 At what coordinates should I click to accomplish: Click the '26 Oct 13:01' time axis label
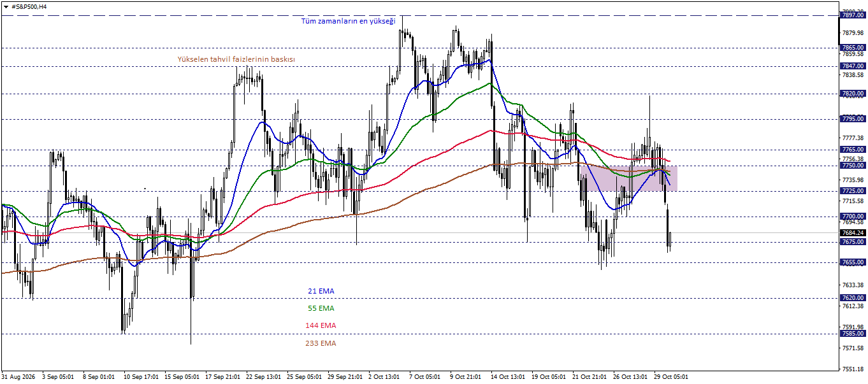tap(630, 376)
